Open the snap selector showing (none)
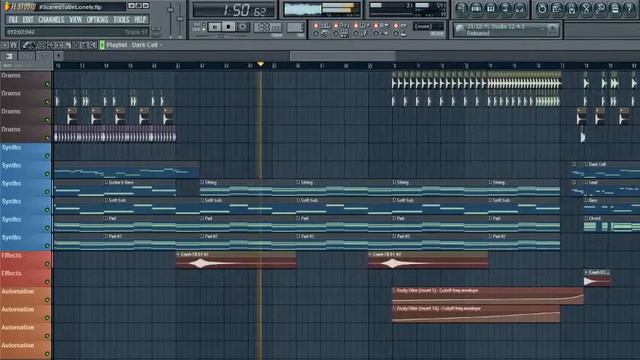 coord(428,27)
